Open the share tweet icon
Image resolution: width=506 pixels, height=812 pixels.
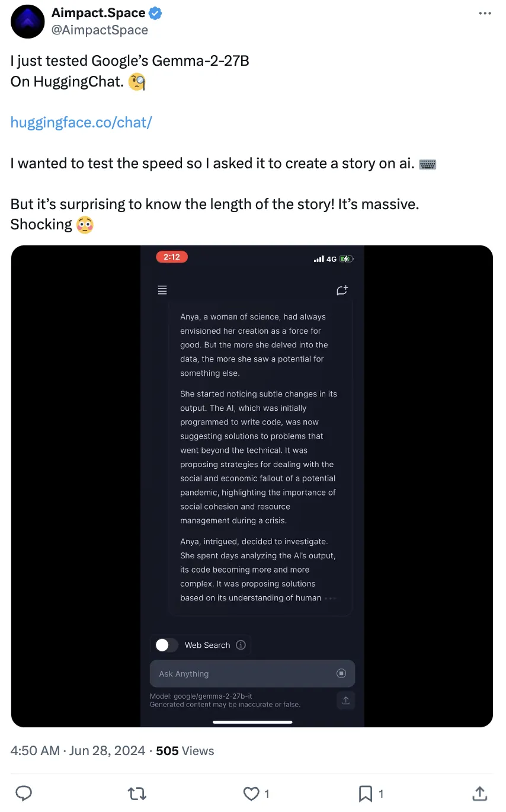pyautogui.click(x=479, y=793)
